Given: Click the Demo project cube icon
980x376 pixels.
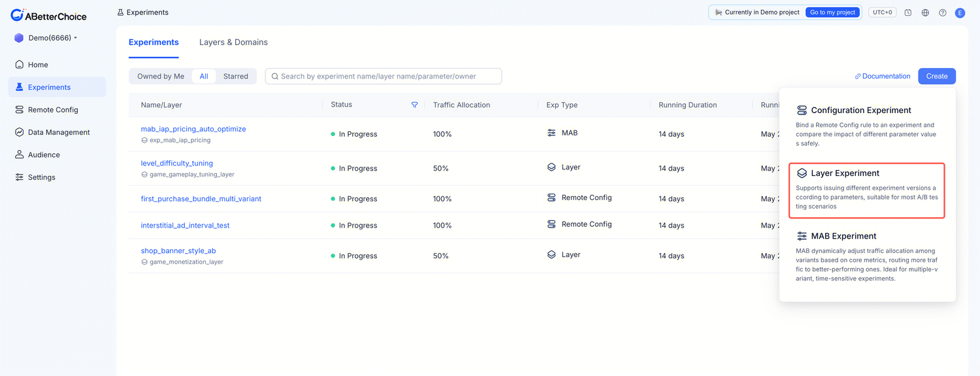Looking at the screenshot, I should coord(19,38).
